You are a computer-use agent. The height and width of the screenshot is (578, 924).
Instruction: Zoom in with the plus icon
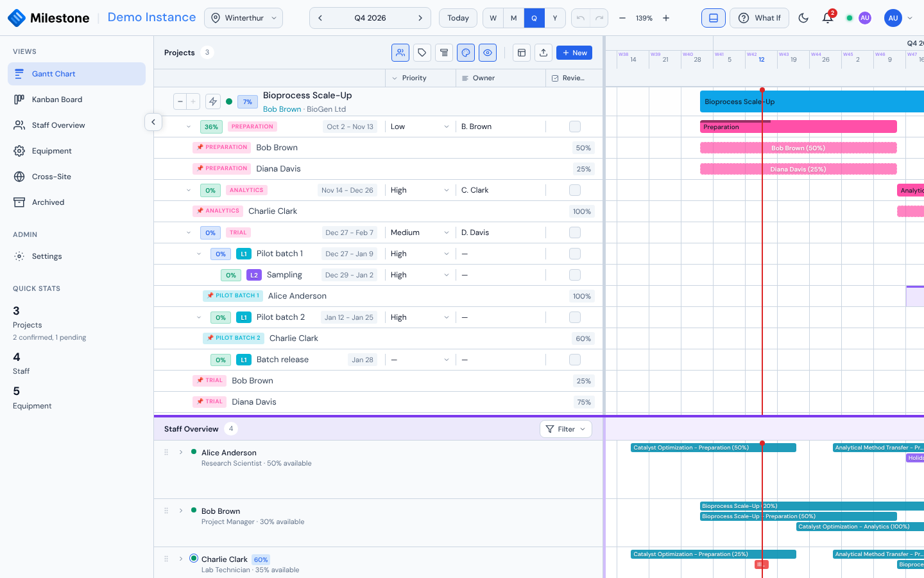(x=666, y=18)
